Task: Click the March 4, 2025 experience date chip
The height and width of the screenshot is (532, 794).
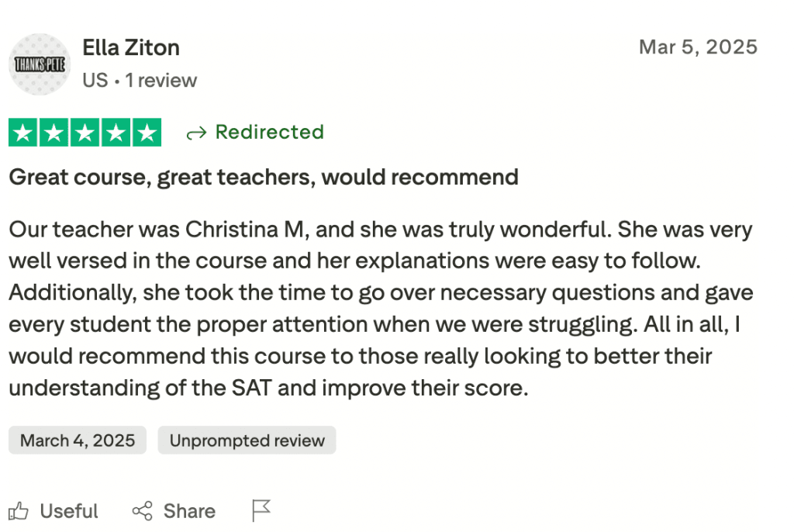Action: pos(77,440)
